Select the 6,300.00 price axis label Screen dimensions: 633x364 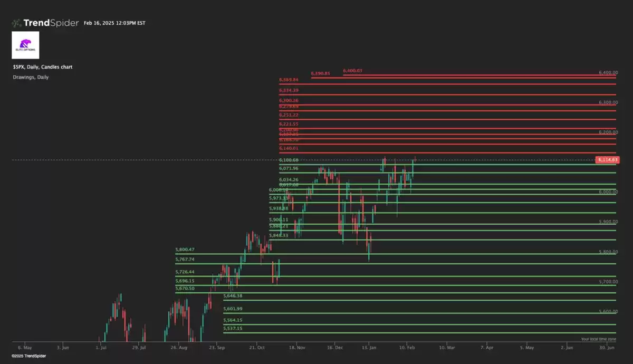tap(608, 102)
